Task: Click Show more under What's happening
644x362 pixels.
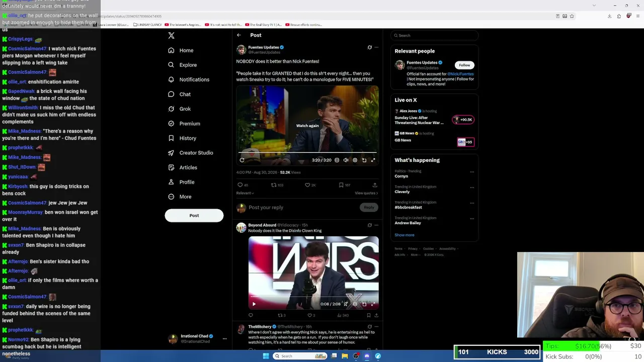Action: [x=405, y=235]
